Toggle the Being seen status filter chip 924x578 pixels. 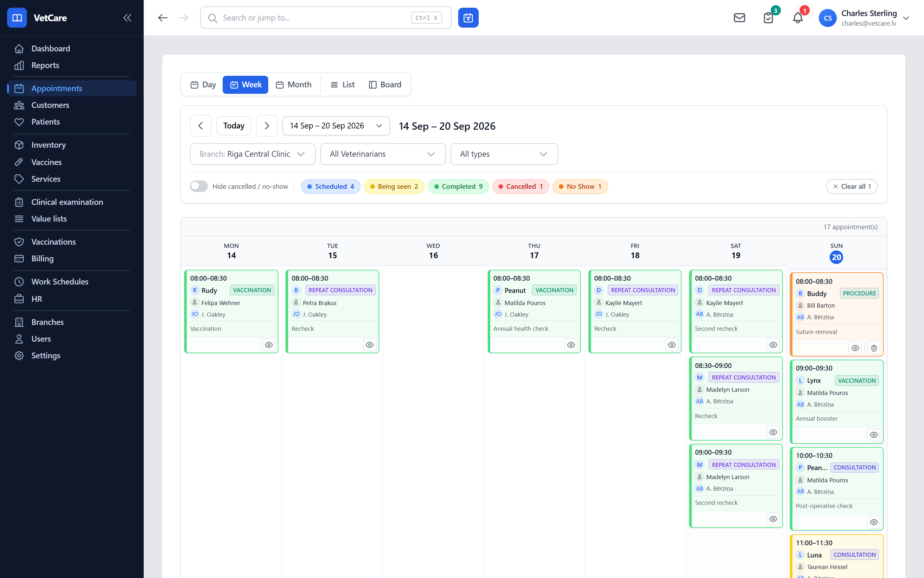(x=394, y=187)
